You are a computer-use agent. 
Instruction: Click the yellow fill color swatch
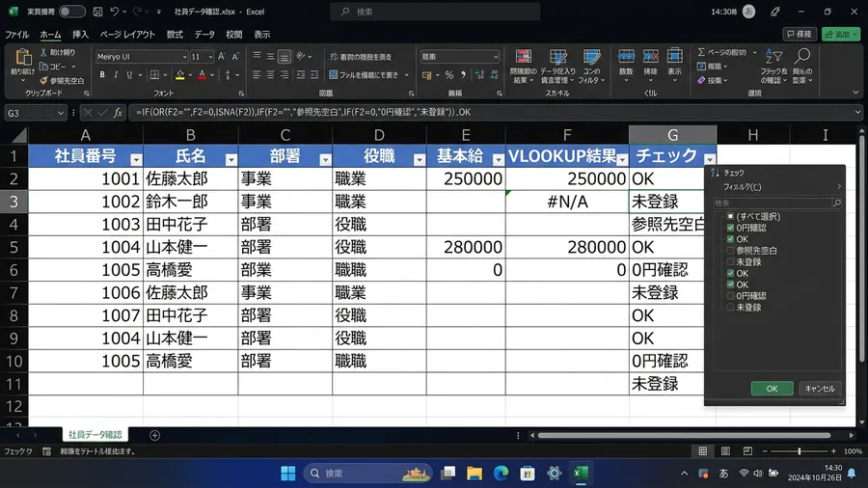[x=180, y=74]
